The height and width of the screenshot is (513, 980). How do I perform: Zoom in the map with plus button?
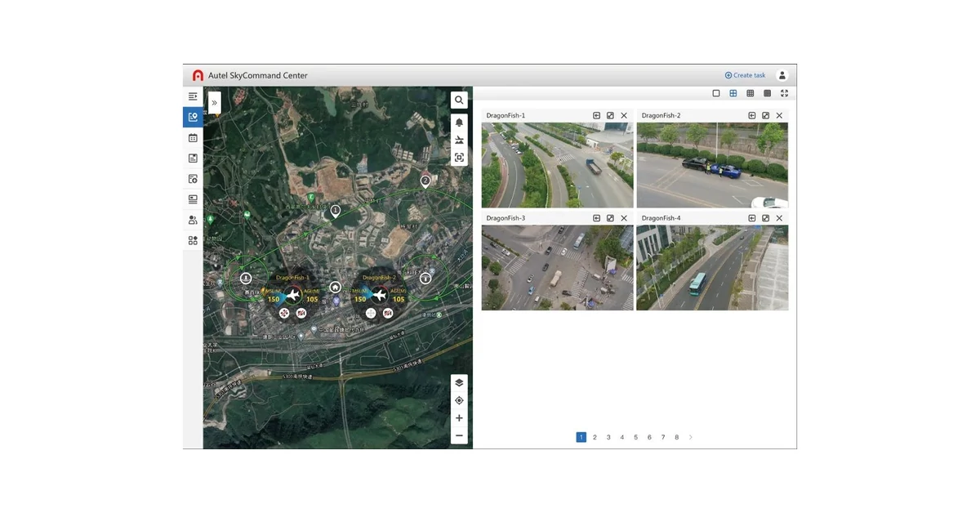click(x=459, y=418)
